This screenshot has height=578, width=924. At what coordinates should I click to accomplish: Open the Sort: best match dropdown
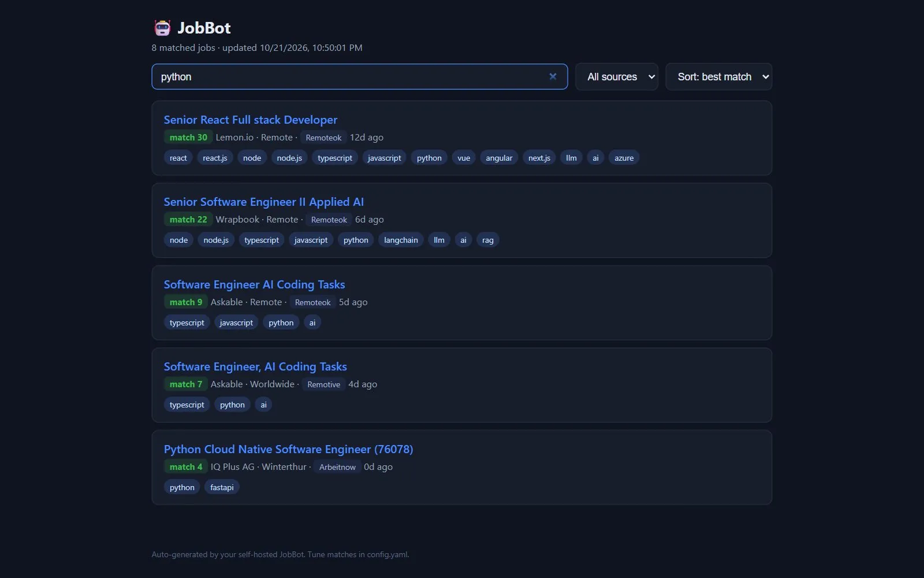pyautogui.click(x=719, y=77)
